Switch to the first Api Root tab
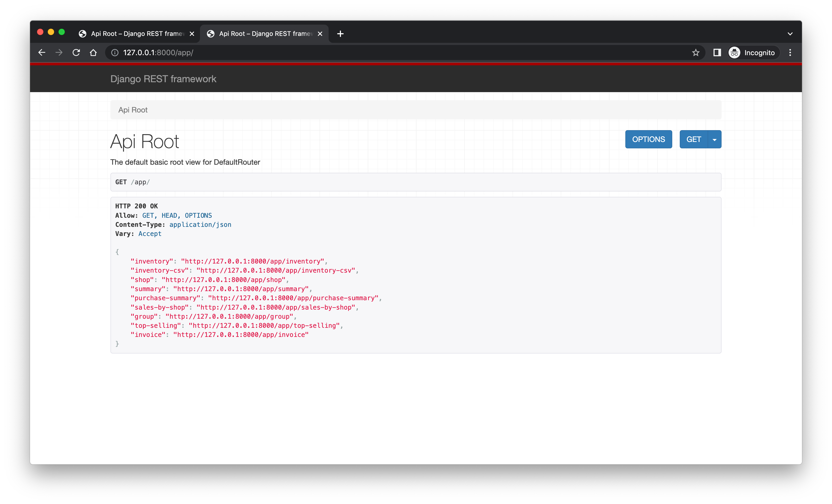Image resolution: width=832 pixels, height=504 pixels. pos(135,34)
